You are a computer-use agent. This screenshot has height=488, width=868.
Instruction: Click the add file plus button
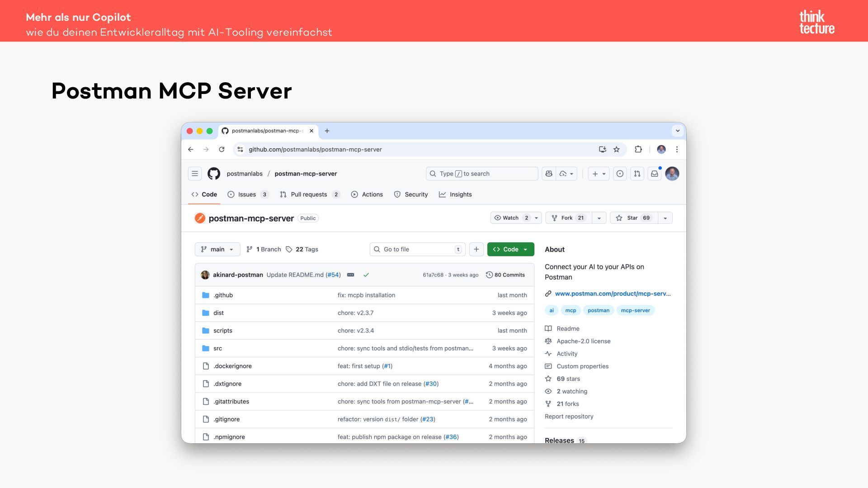click(x=476, y=249)
